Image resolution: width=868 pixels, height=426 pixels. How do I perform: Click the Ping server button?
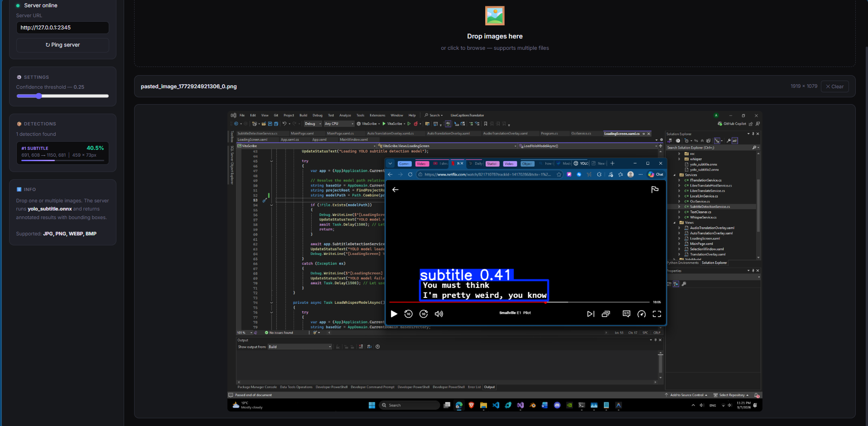coord(63,45)
